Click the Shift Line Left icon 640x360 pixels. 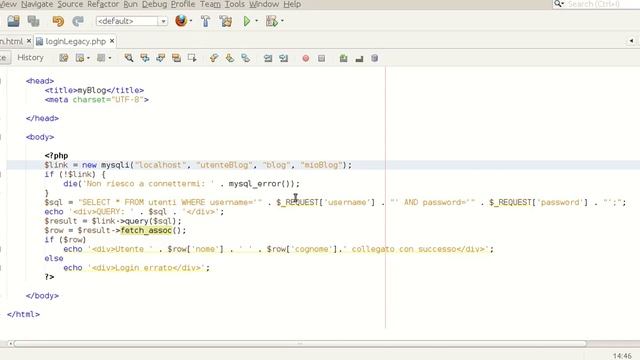pyautogui.click(x=268, y=58)
